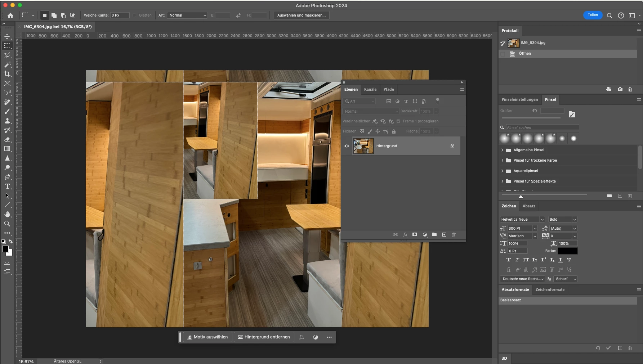Select the Eraser tool
The height and width of the screenshot is (364, 643).
tap(7, 139)
